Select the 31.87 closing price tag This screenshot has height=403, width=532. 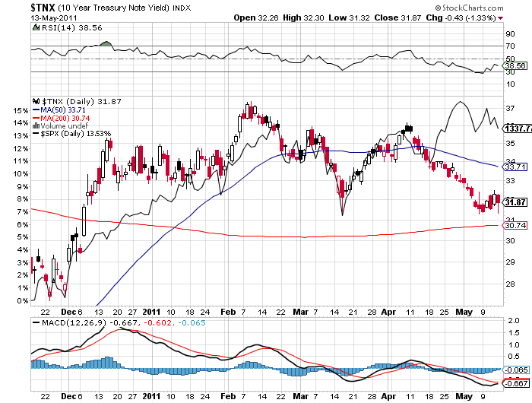click(516, 201)
